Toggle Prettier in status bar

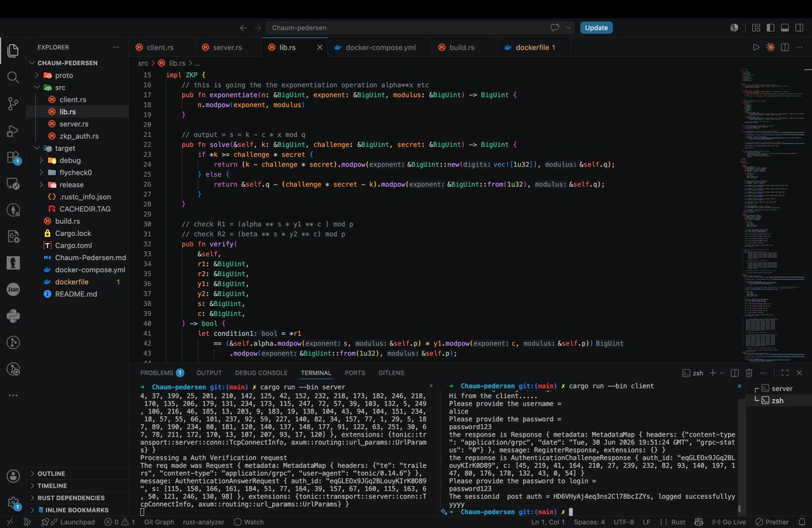pos(771,522)
